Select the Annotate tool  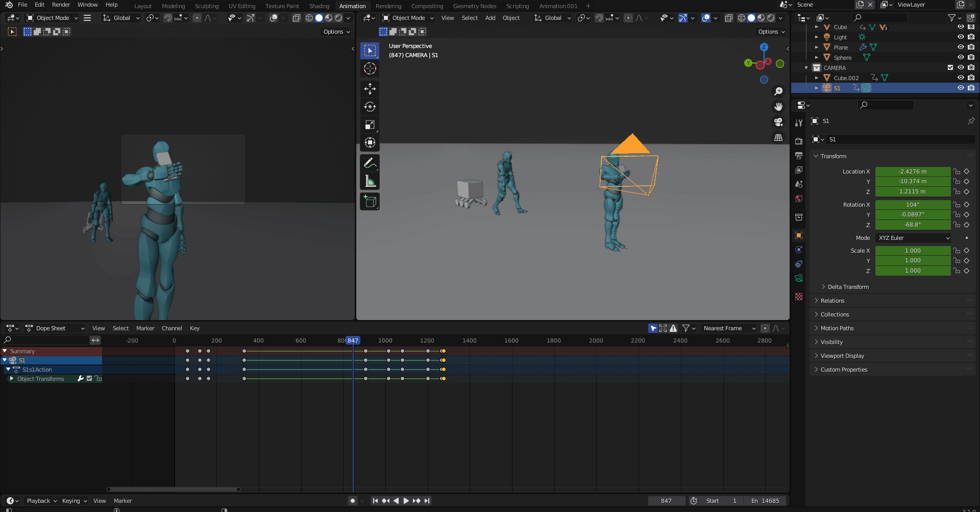pos(370,163)
